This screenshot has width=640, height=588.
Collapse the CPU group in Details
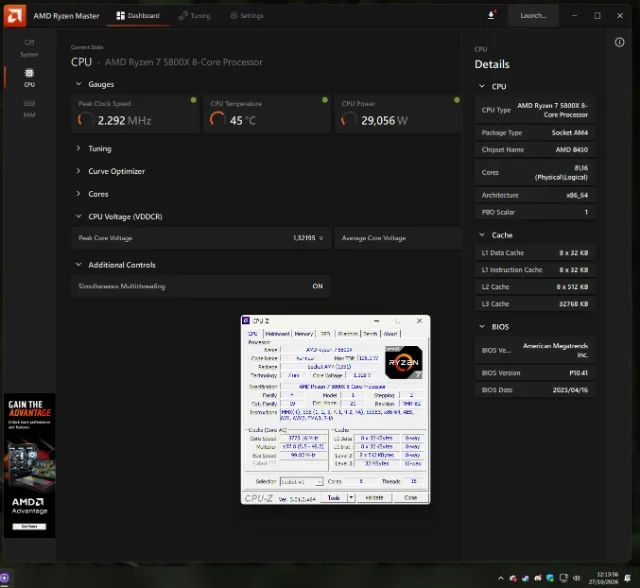coord(482,86)
